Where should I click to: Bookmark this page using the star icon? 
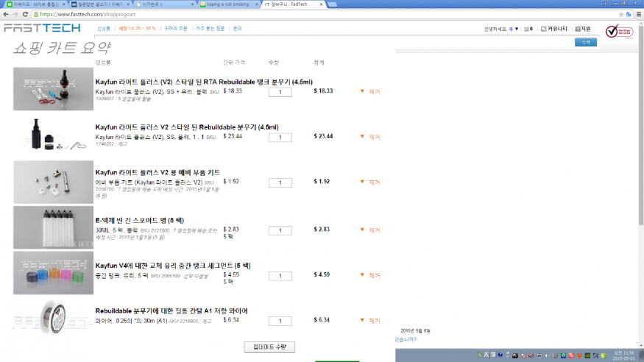pos(621,15)
